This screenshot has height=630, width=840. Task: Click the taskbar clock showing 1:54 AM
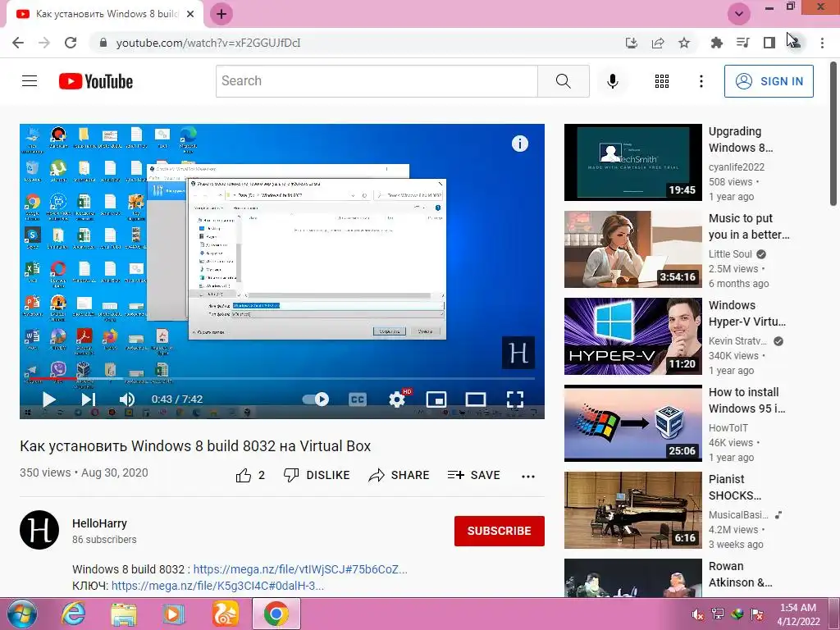[798, 614]
